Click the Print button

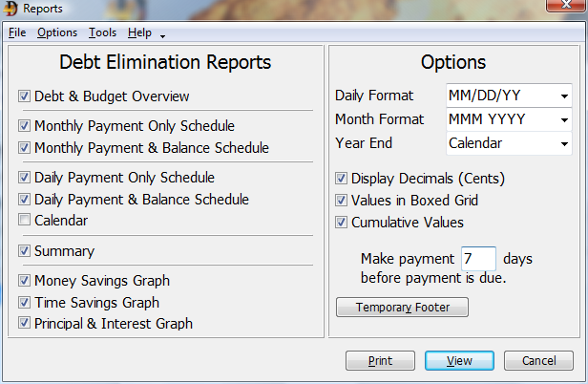point(379,361)
